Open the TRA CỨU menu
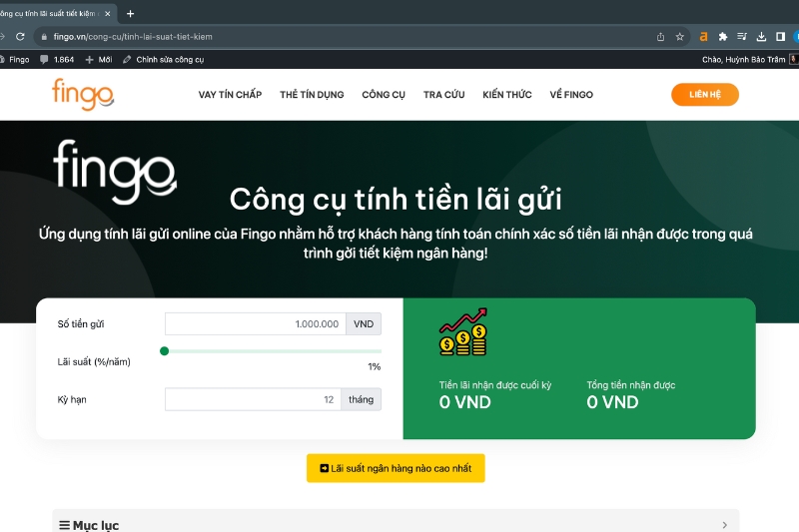This screenshot has width=799, height=532. click(443, 95)
